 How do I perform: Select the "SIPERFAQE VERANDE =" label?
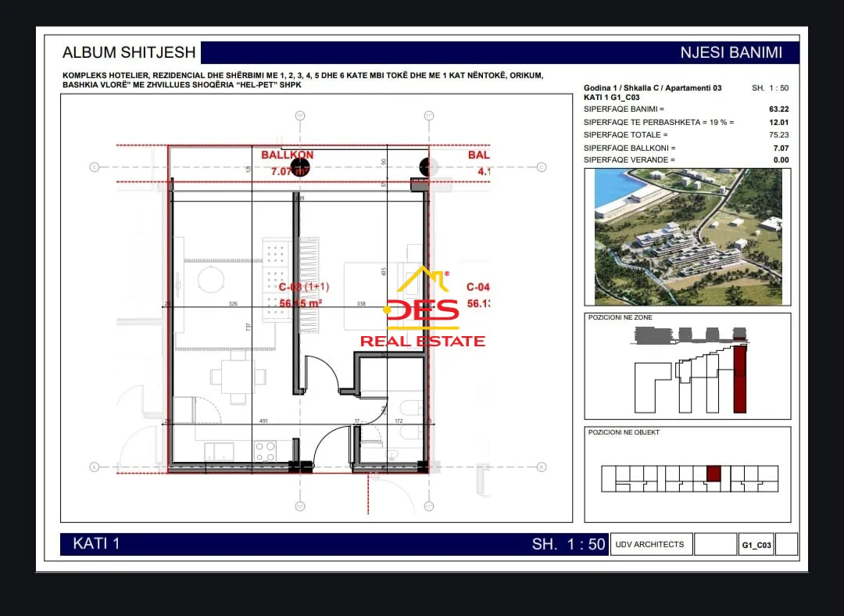click(628, 159)
